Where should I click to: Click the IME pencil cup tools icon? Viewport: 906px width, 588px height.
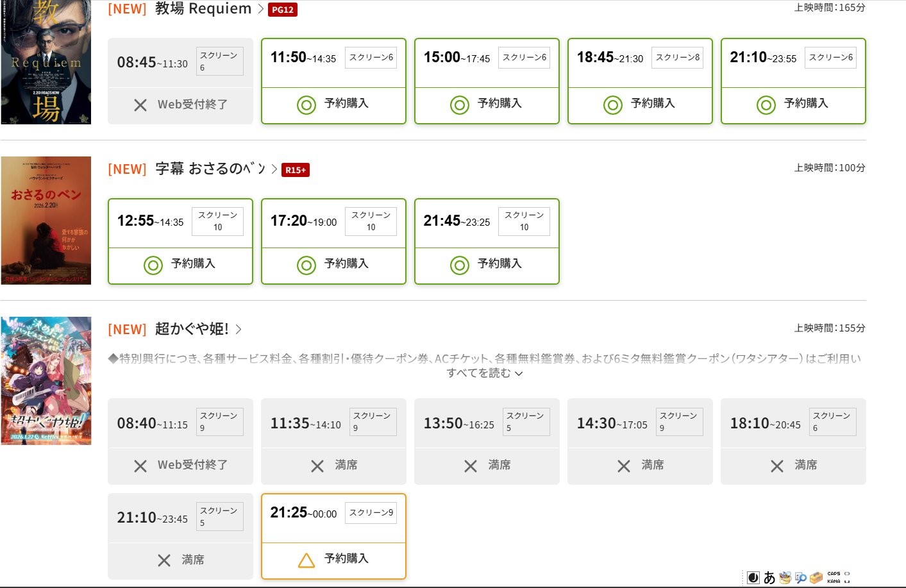coord(785,578)
